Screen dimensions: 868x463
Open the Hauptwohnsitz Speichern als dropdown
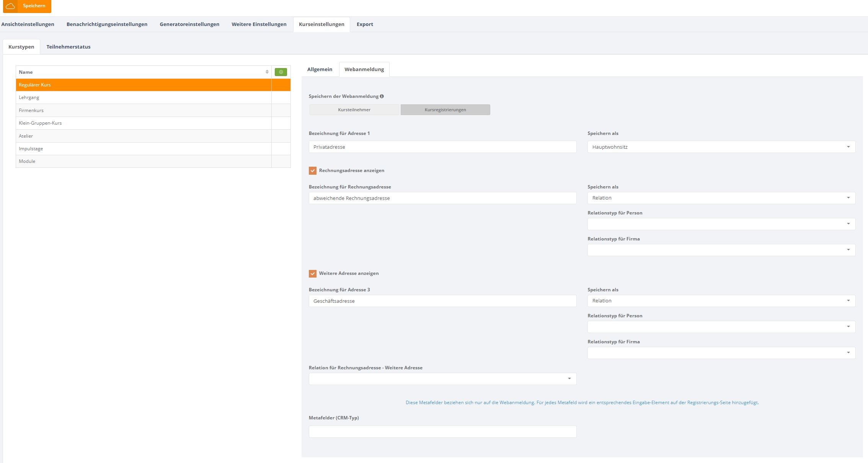[721, 147]
